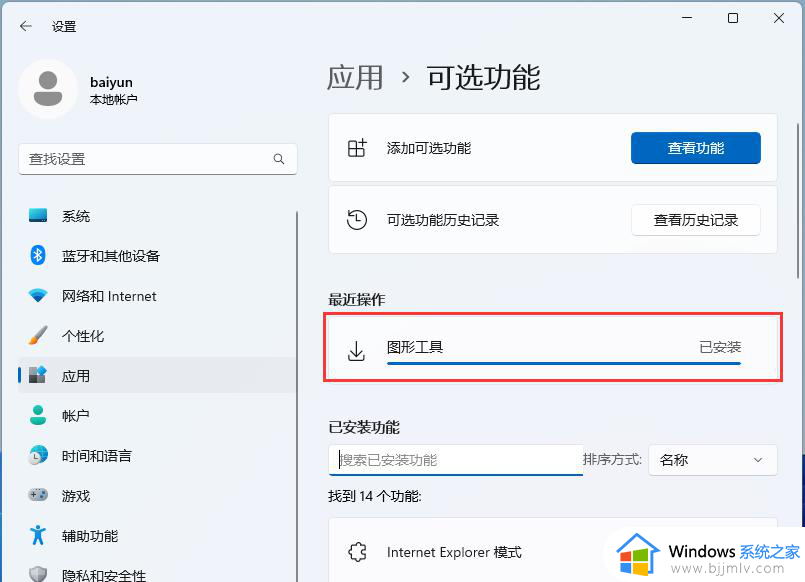Click the back arrow in Settings header

point(26,26)
